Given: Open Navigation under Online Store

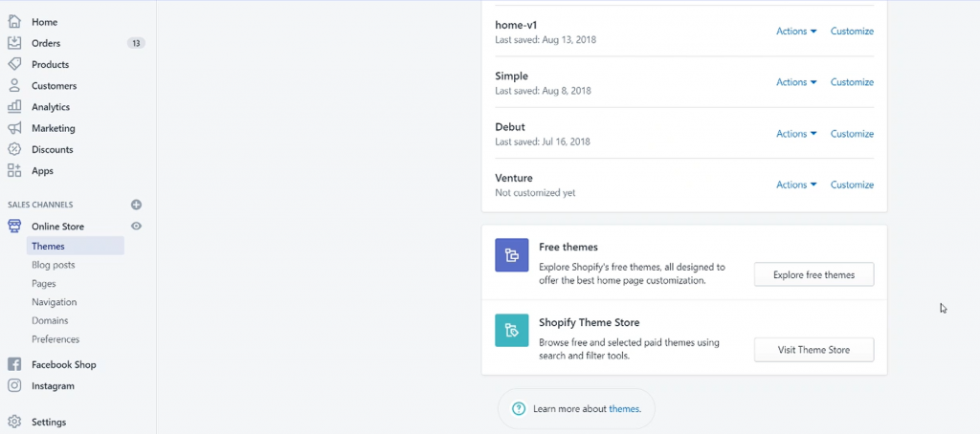Looking at the screenshot, I should 54,302.
